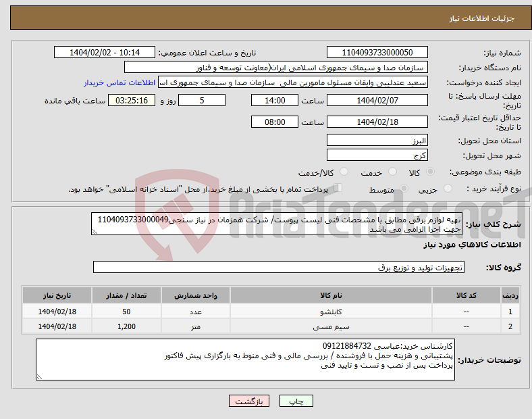Click the unit cell عدد

tap(196, 312)
